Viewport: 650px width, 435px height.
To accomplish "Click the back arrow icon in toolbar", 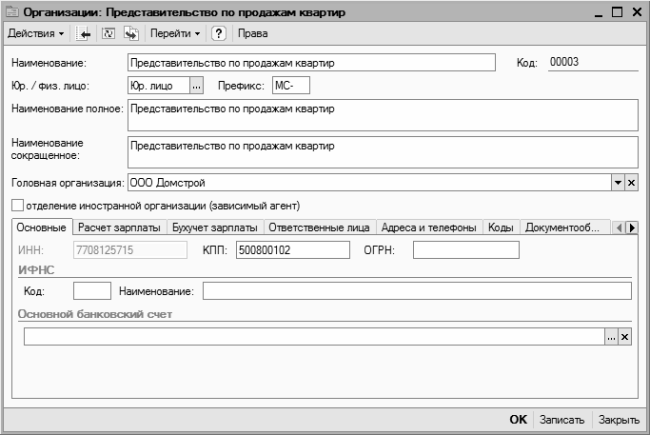I will click(x=86, y=34).
